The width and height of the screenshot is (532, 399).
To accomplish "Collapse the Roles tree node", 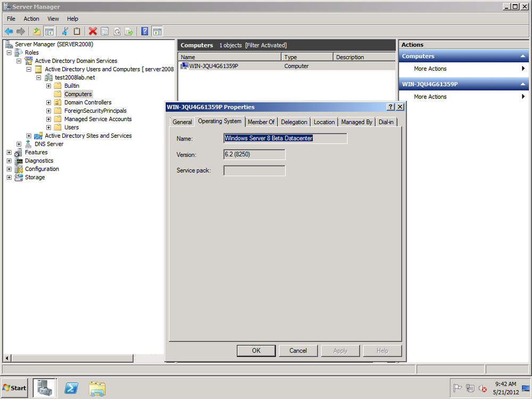I will (9, 53).
